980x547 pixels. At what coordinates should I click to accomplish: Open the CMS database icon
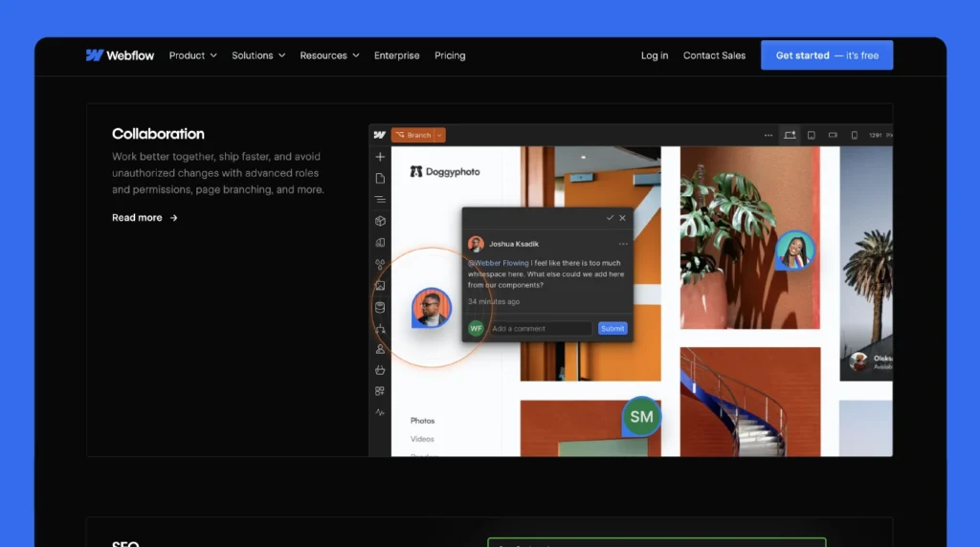point(380,307)
